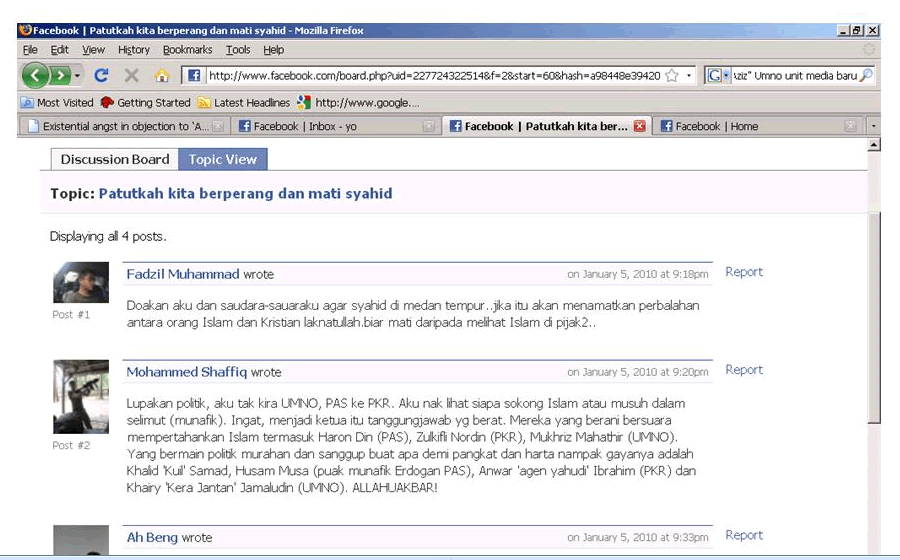Switch to the Facebook Home tab
900x560 pixels.
(x=758, y=126)
